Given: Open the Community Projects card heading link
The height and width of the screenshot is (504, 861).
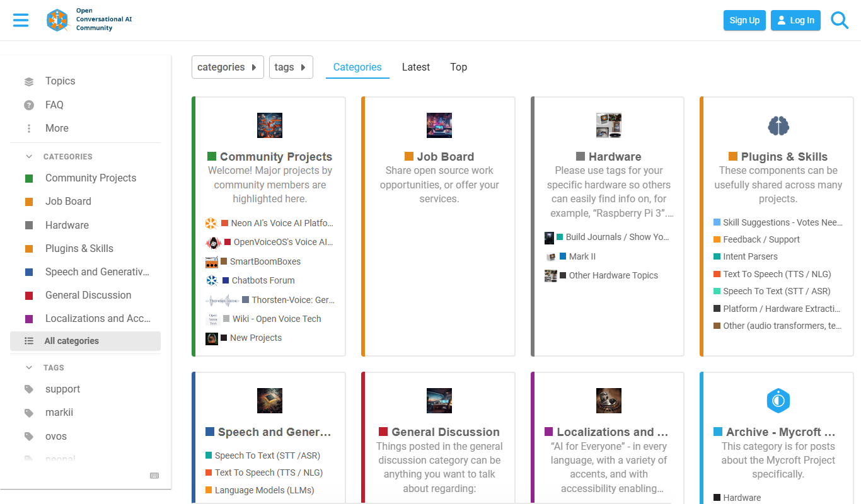Looking at the screenshot, I should pos(276,157).
